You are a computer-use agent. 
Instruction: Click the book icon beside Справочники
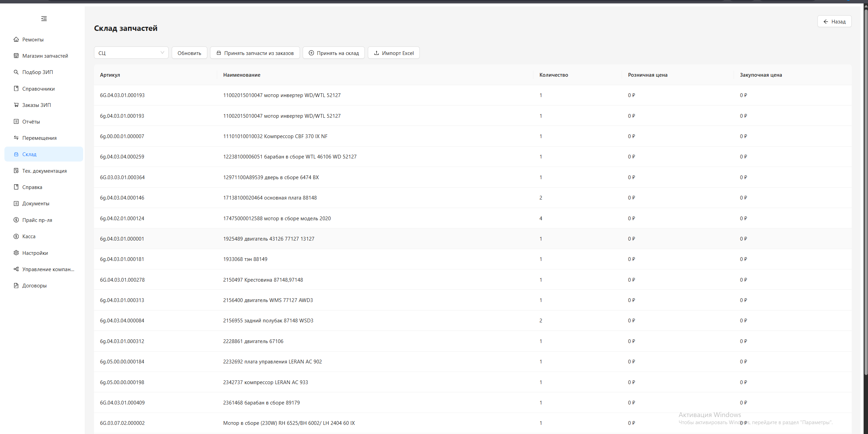[x=16, y=89]
